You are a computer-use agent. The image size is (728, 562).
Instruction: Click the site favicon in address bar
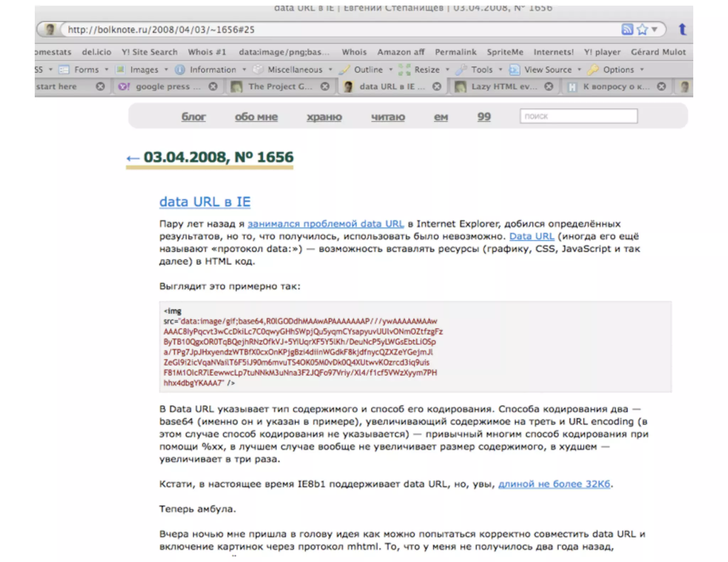coord(50,29)
